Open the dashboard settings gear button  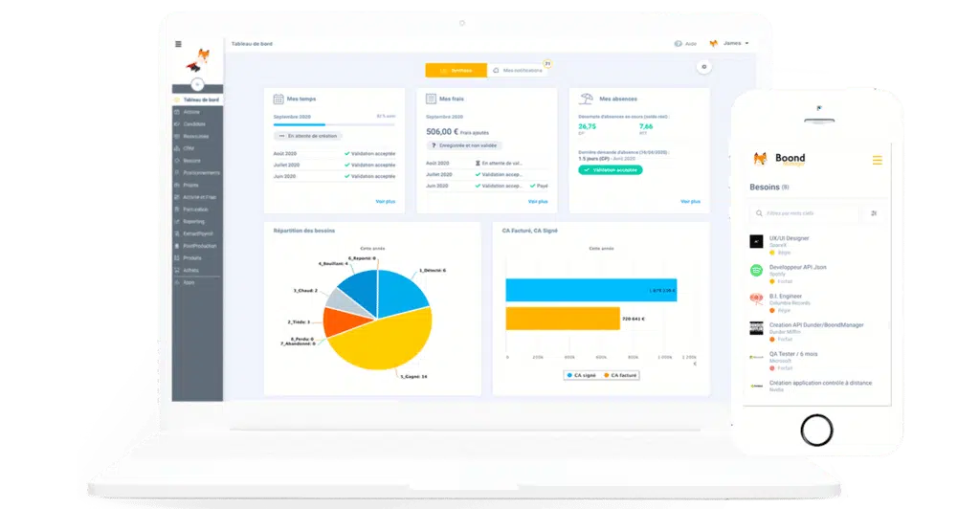(703, 67)
